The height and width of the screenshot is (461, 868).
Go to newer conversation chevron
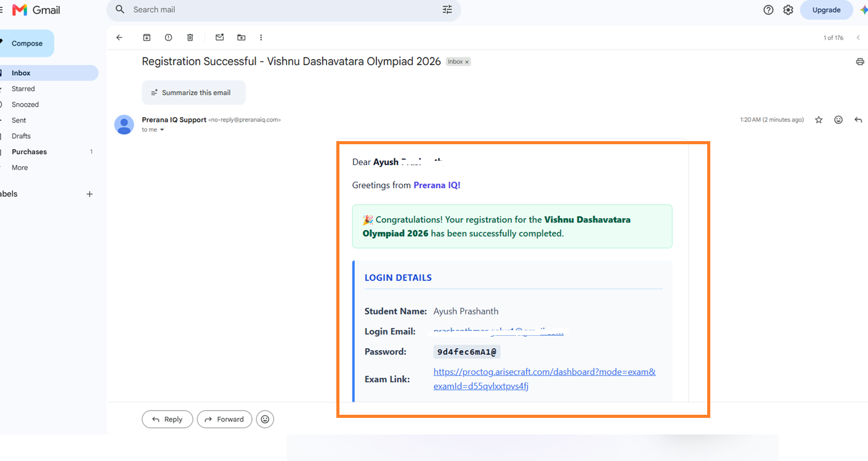[858, 38]
